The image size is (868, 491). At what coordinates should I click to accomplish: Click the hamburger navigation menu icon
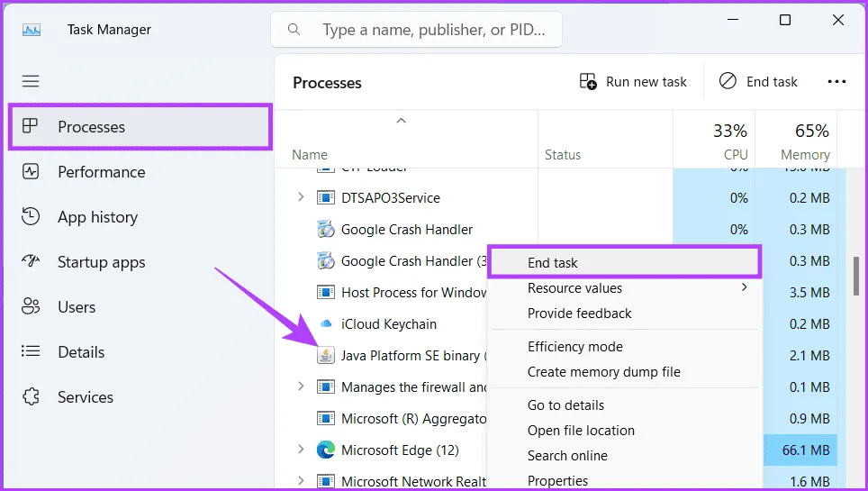(31, 81)
